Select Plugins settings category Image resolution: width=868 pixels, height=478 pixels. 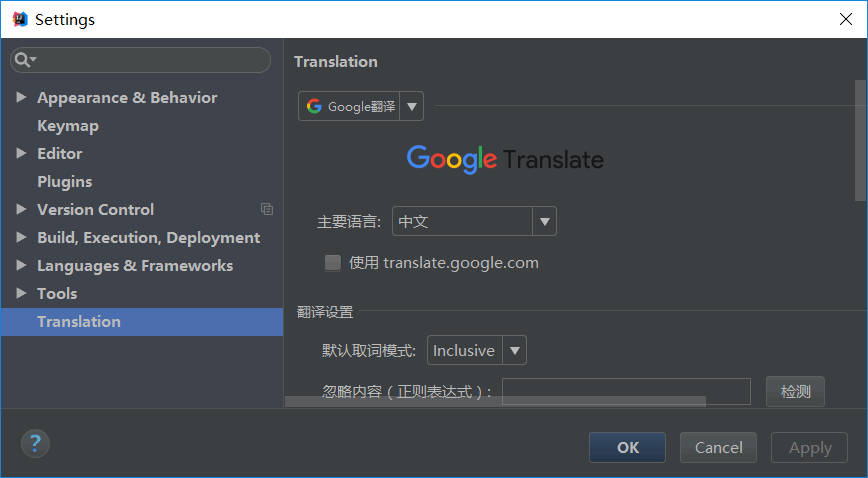pyautogui.click(x=64, y=182)
